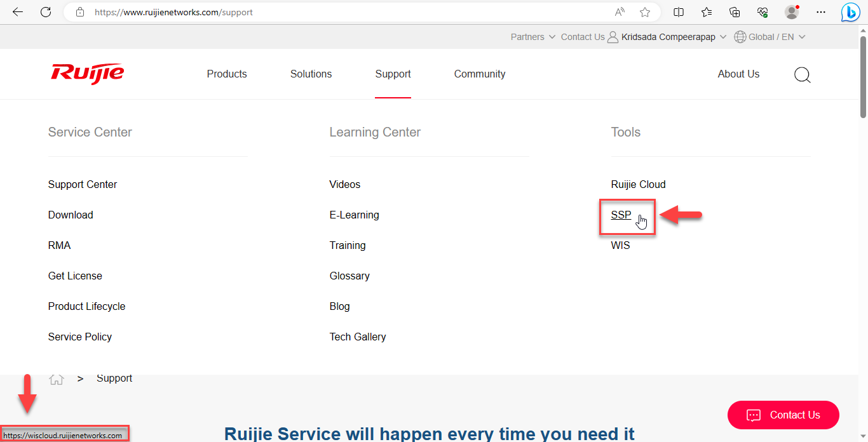This screenshot has width=868, height=442.
Task: Open Support Center link
Action: click(x=83, y=184)
